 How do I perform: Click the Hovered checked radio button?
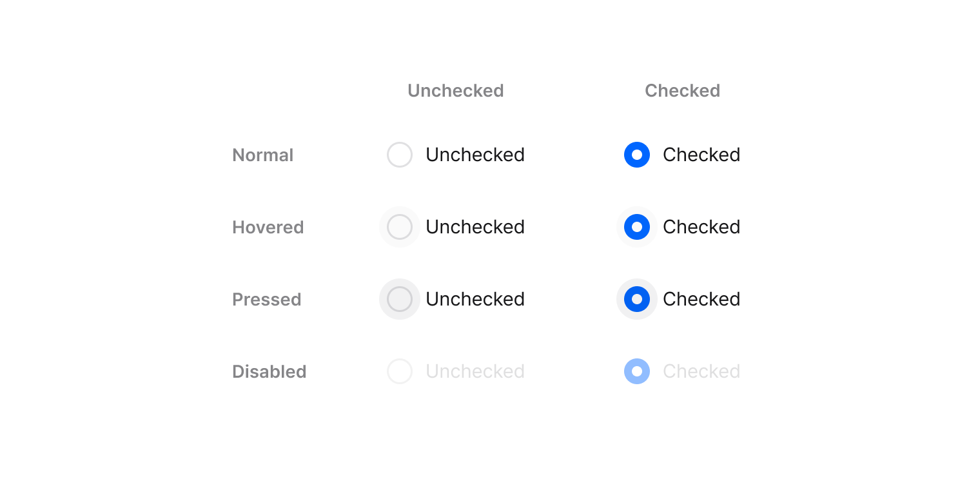pos(637,227)
